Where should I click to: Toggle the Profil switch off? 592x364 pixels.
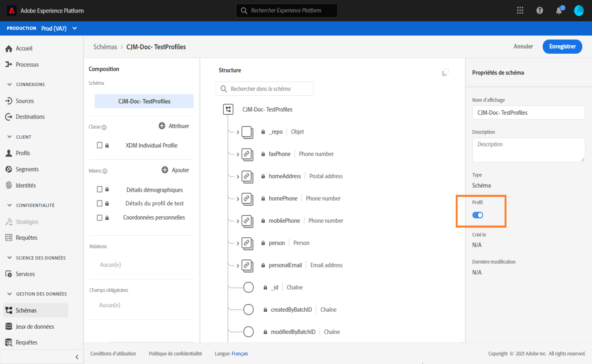[477, 215]
